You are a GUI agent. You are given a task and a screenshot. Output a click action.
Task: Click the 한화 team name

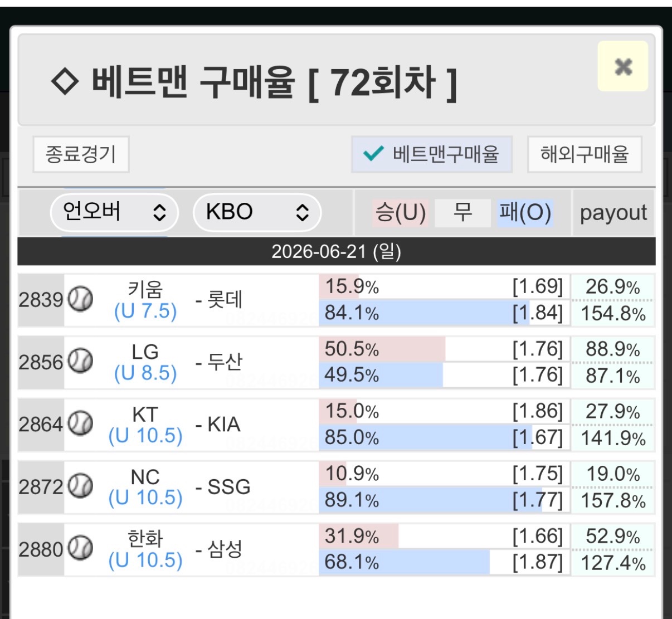tap(145, 539)
